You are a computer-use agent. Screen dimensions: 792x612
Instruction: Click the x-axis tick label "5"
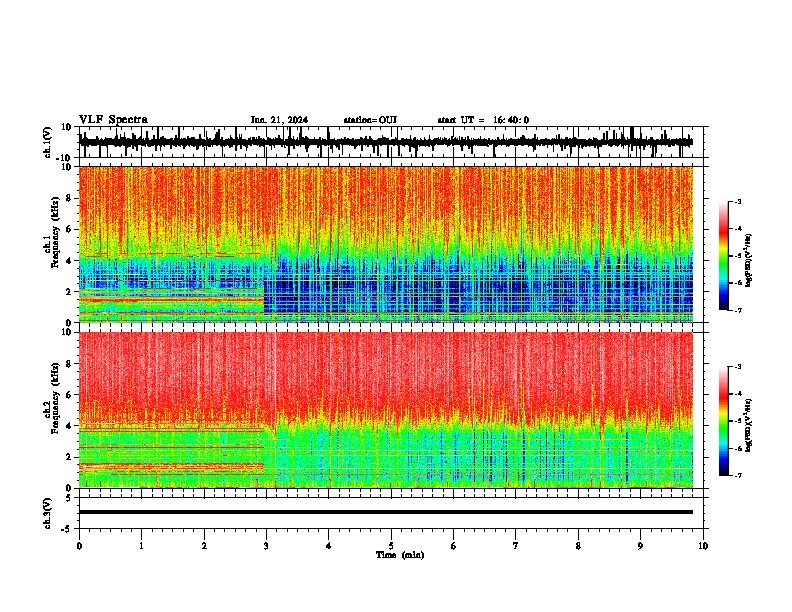point(391,546)
